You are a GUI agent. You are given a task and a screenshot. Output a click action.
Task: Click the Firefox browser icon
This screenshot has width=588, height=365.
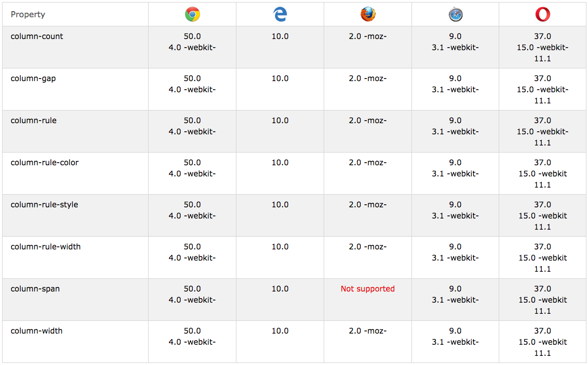(x=368, y=14)
